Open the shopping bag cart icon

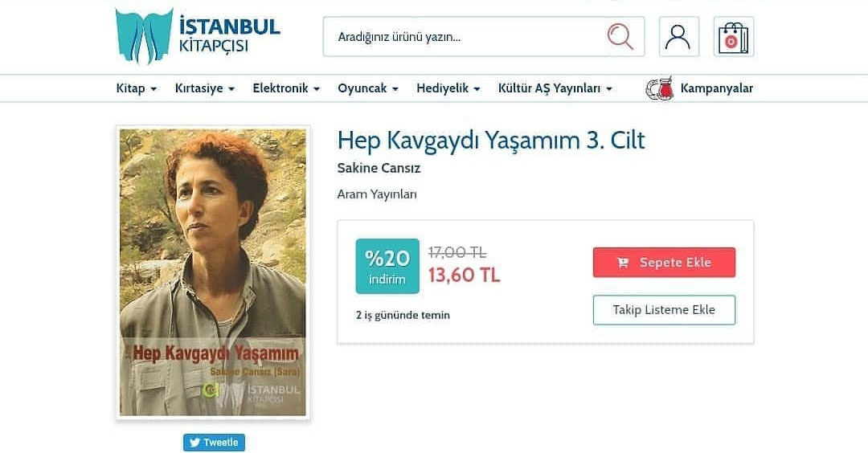tap(734, 37)
